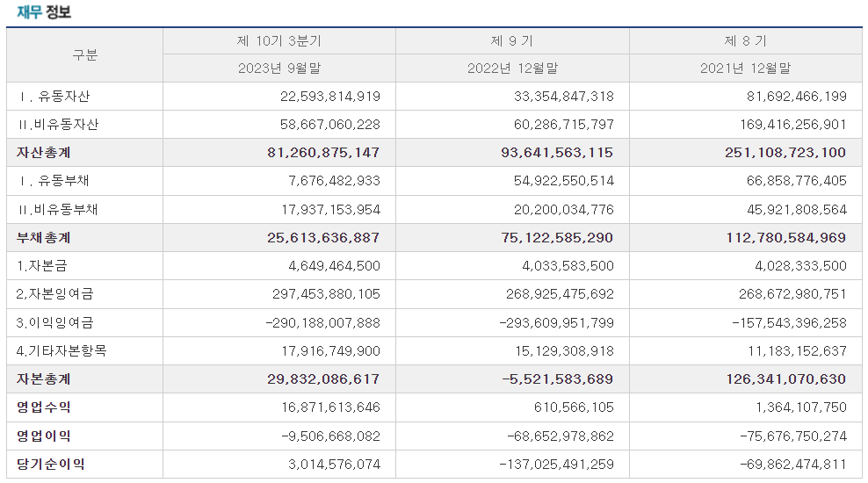Click the Ⅱ.비유동부채 row label

(58, 210)
